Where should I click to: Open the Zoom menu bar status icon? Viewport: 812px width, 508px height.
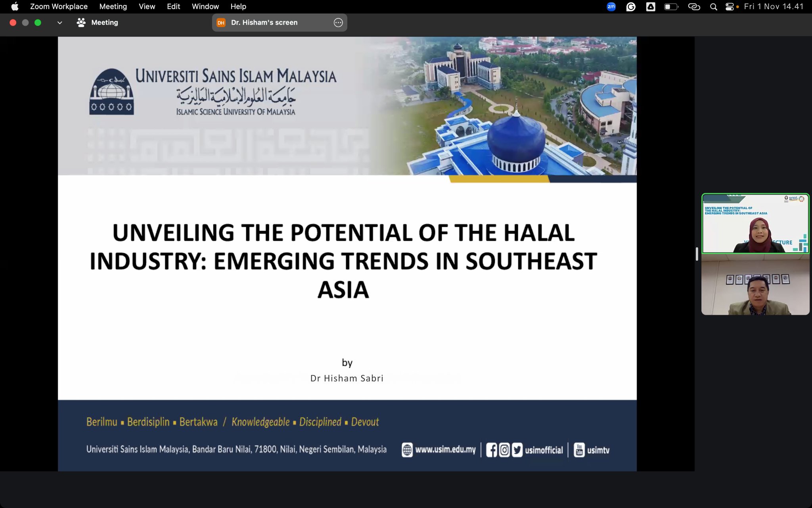611,7
